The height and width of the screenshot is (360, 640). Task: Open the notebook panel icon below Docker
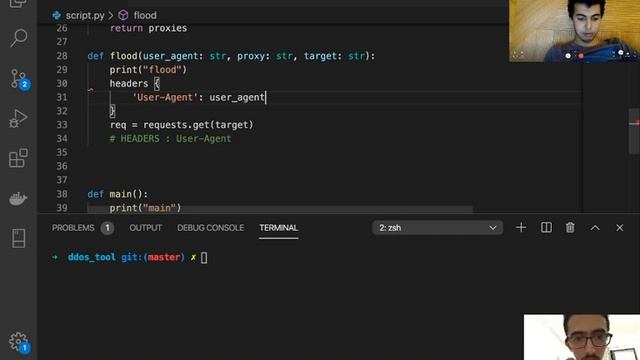tap(18, 238)
